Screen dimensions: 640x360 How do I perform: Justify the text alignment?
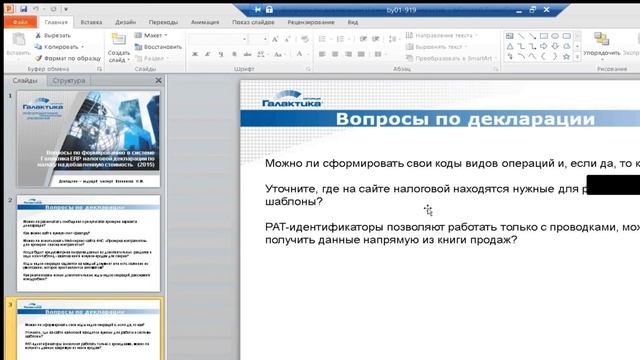click(x=361, y=54)
